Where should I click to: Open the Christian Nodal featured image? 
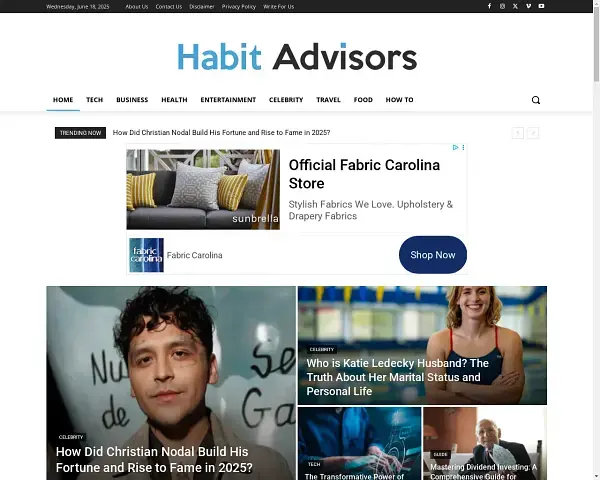[x=170, y=360]
